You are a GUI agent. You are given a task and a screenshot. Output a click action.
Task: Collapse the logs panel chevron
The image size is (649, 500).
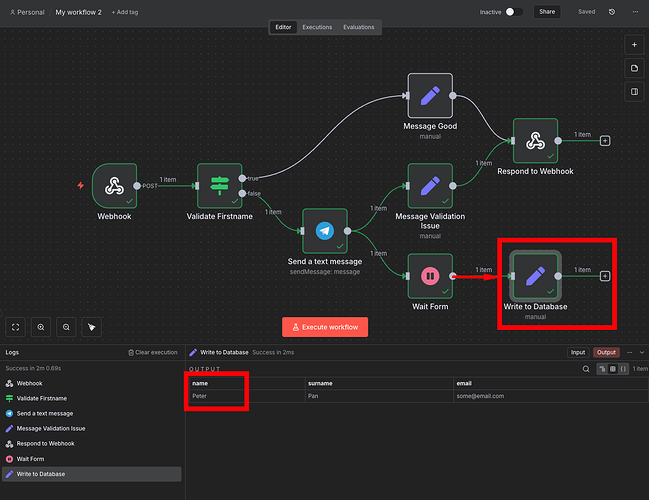[640, 352]
